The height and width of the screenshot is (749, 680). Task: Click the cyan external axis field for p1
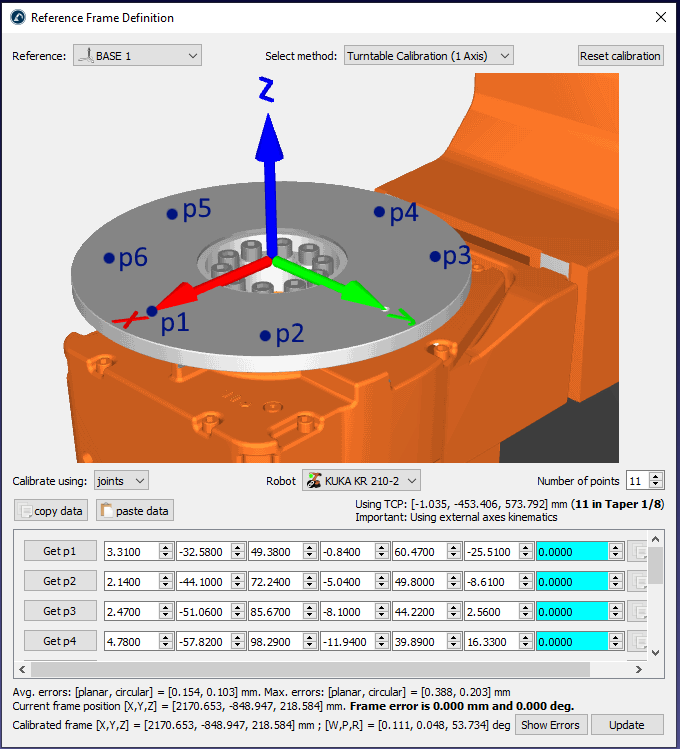click(x=572, y=551)
